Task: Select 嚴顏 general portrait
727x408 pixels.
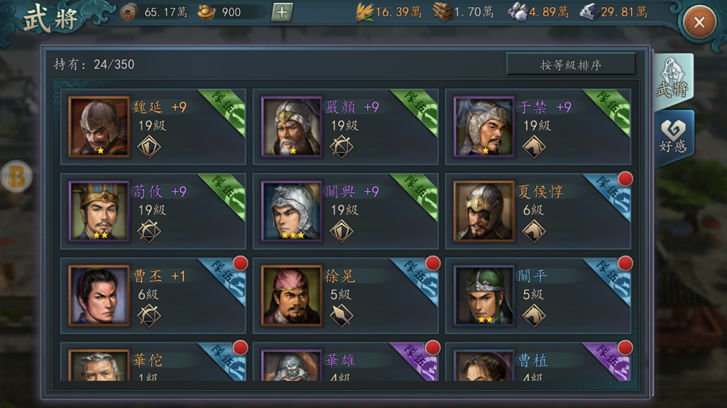Action: 291,127
